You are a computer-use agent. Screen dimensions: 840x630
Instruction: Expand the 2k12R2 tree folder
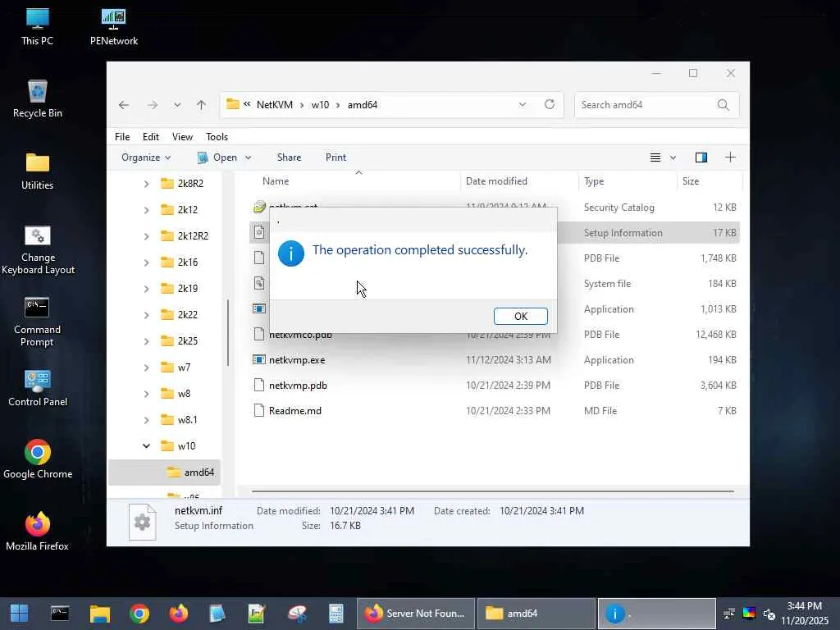coord(146,236)
